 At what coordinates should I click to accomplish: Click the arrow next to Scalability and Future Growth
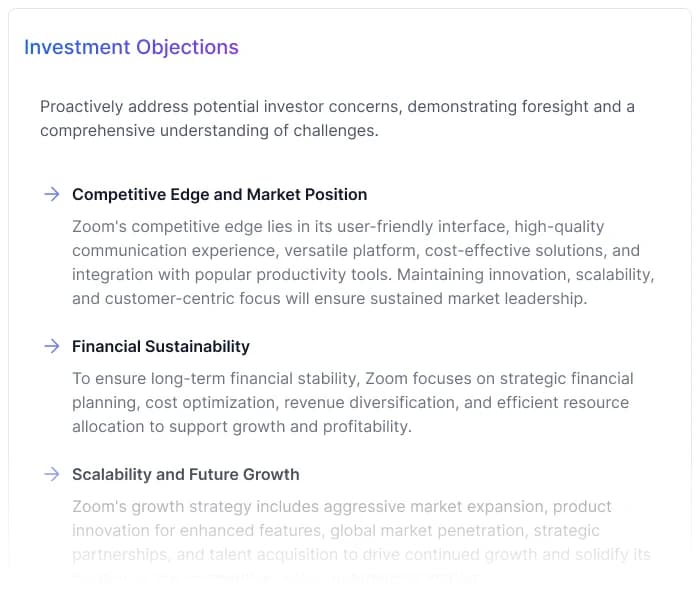tap(51, 474)
